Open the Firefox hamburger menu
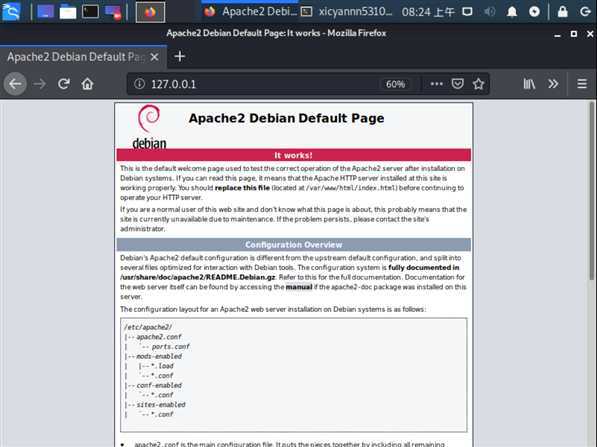The width and height of the screenshot is (597, 447). click(582, 84)
